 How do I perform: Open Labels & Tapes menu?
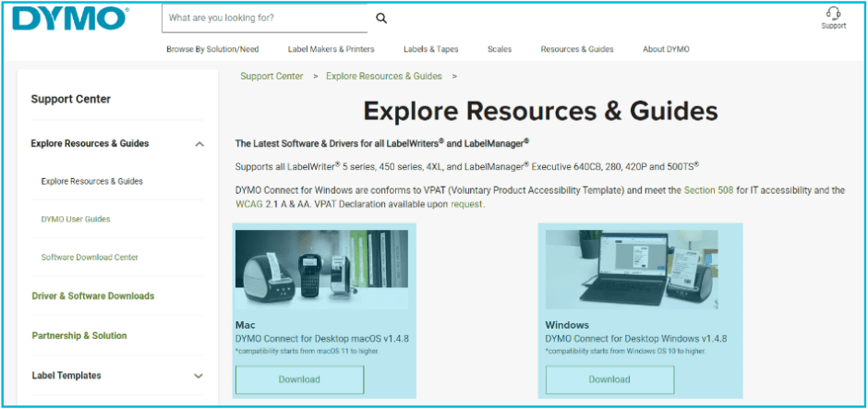[430, 49]
